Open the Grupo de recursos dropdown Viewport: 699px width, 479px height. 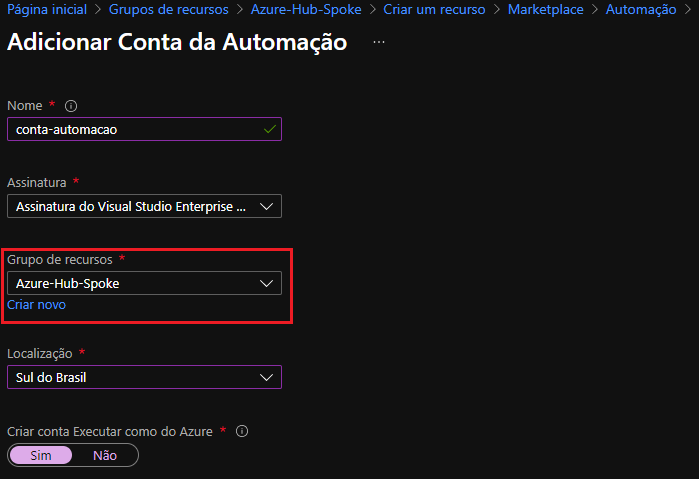click(144, 283)
